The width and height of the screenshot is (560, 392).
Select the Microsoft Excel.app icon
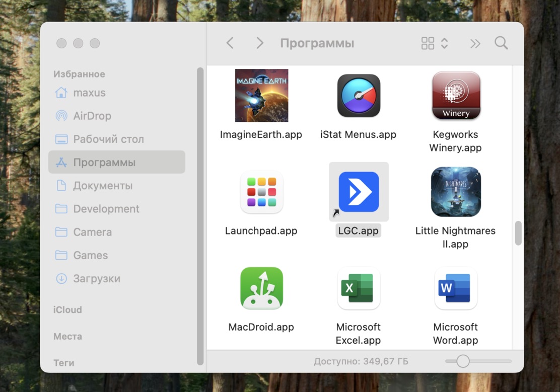[x=359, y=288]
